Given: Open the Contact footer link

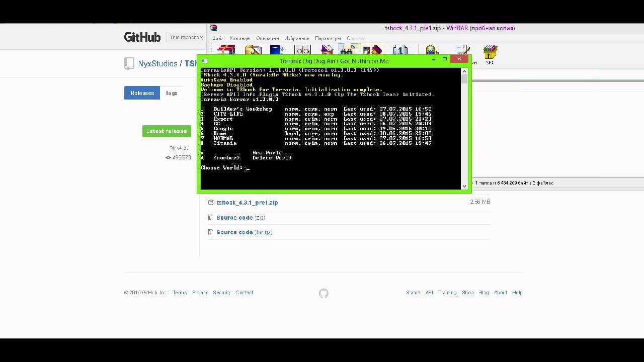Looking at the screenshot, I should pos(245,293).
